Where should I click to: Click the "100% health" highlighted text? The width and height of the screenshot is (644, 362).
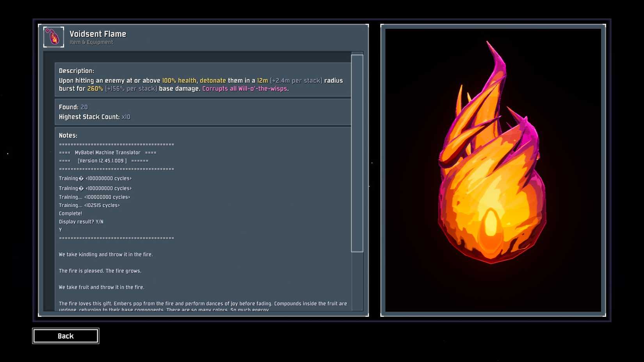tap(179, 80)
